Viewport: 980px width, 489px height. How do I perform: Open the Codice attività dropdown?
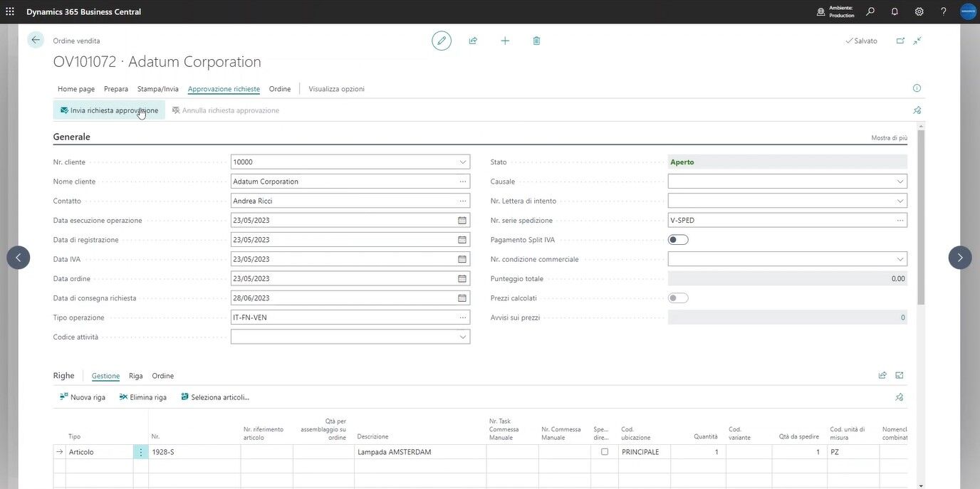[461, 335]
